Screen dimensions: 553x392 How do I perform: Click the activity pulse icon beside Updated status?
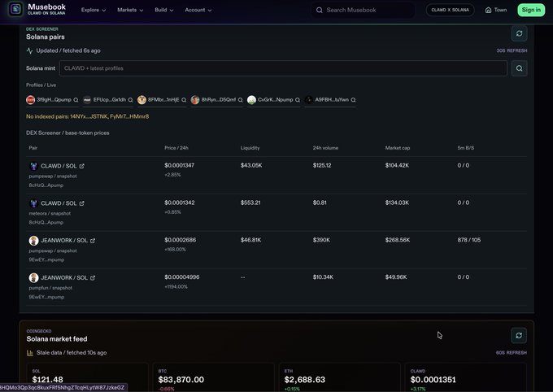pyautogui.click(x=29, y=50)
